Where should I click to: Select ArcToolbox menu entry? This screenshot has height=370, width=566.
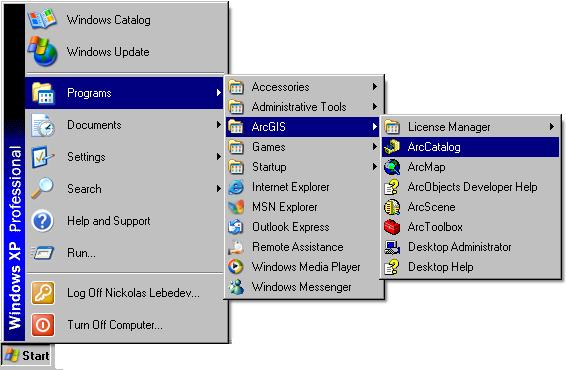coord(470,227)
